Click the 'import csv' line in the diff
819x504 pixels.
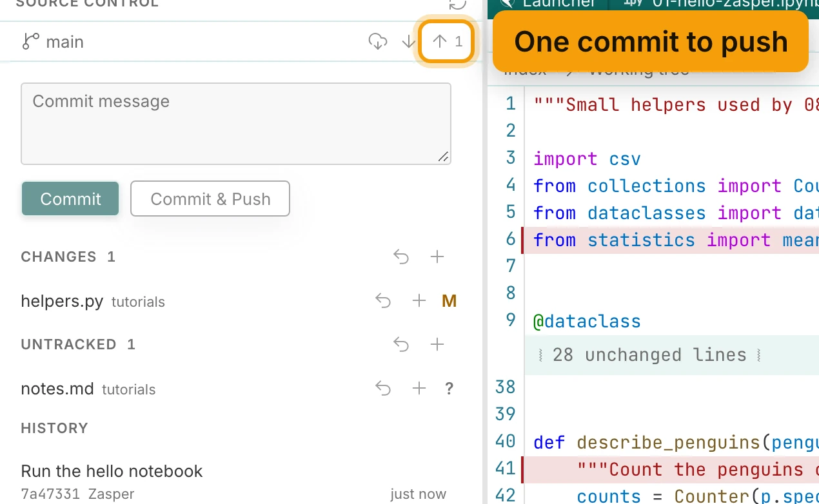coord(587,159)
